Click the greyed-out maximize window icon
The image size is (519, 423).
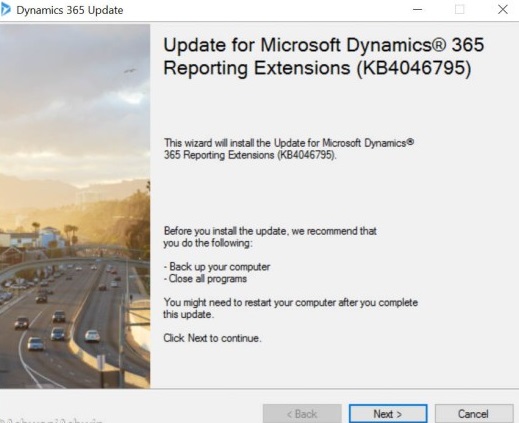pyautogui.click(x=460, y=9)
